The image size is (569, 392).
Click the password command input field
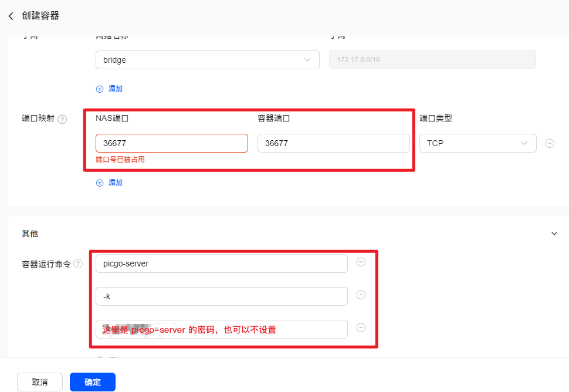[x=222, y=329]
